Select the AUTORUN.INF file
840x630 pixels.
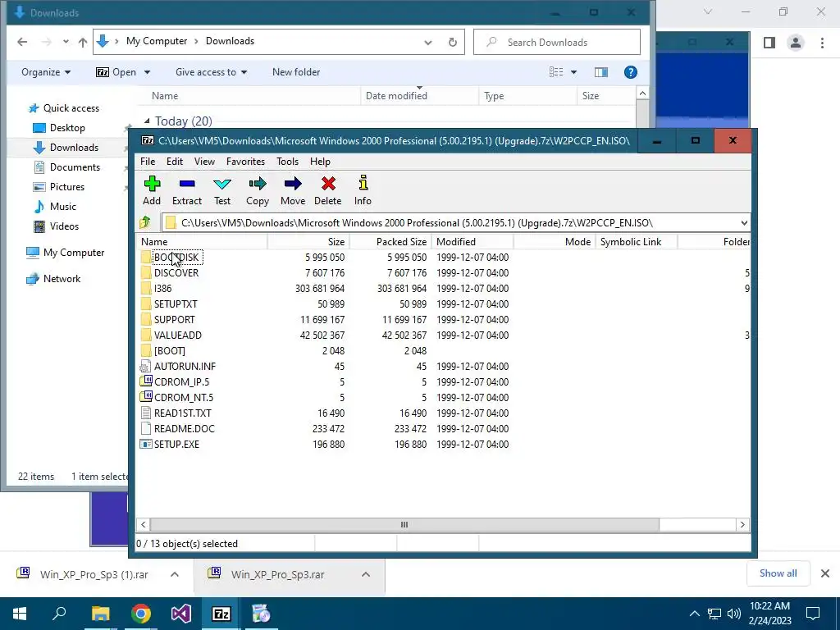click(185, 366)
